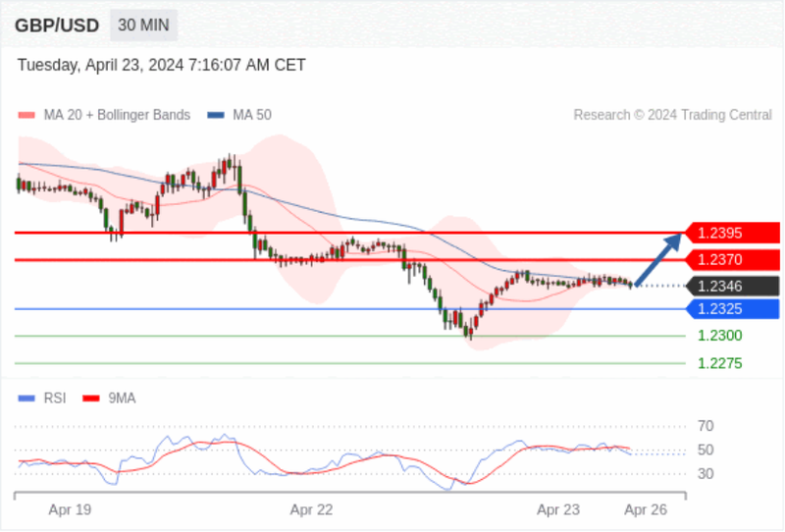Select the blue 1.2325 pivot price tag
The width and height of the screenshot is (785, 532).
[x=732, y=309]
